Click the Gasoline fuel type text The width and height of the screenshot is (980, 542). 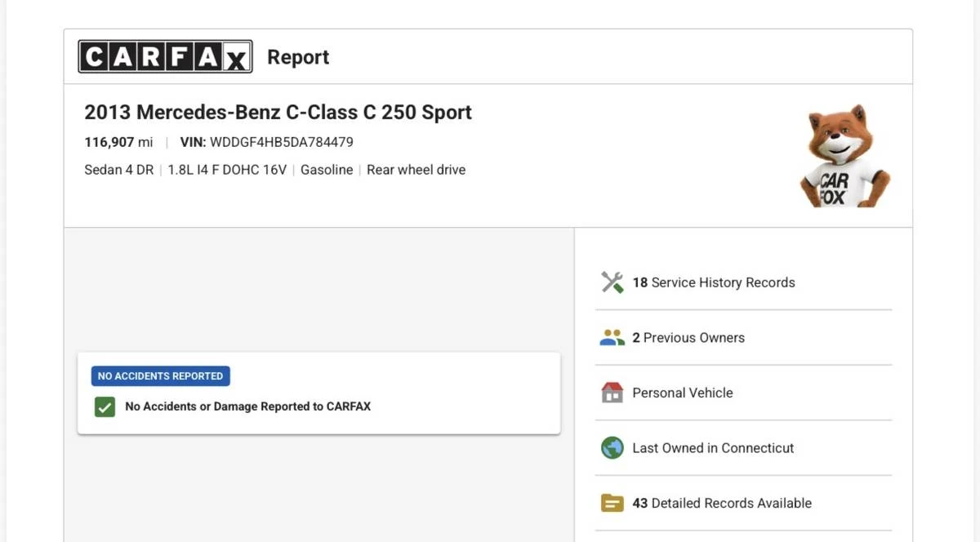327,170
